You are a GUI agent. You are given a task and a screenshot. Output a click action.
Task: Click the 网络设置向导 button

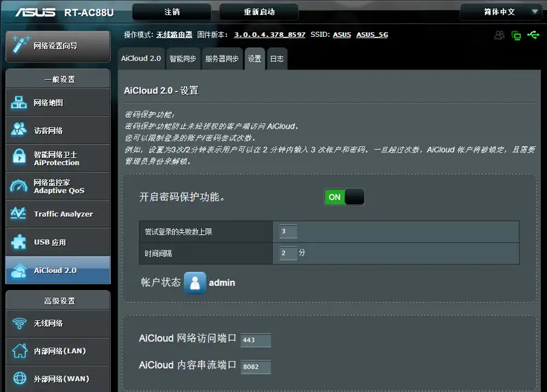pyautogui.click(x=58, y=46)
